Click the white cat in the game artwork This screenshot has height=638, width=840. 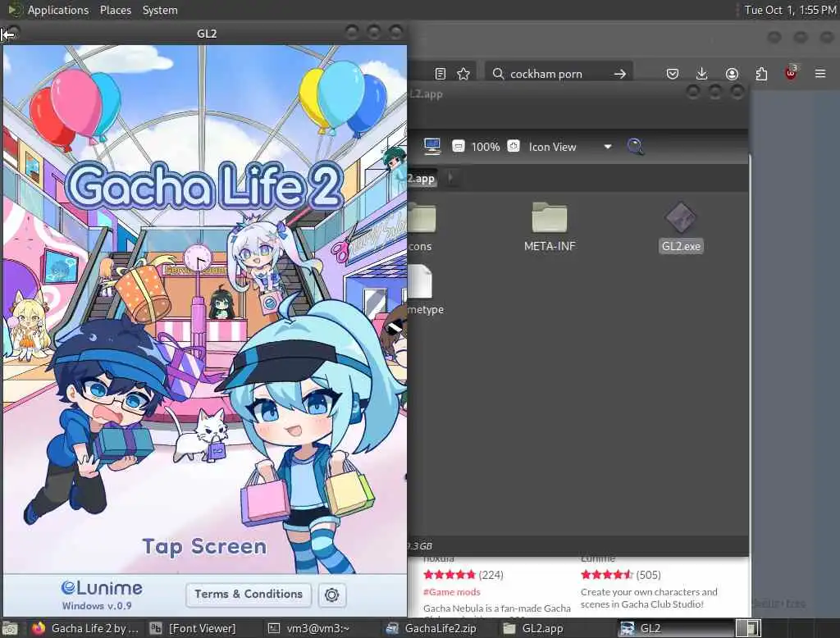(201, 435)
